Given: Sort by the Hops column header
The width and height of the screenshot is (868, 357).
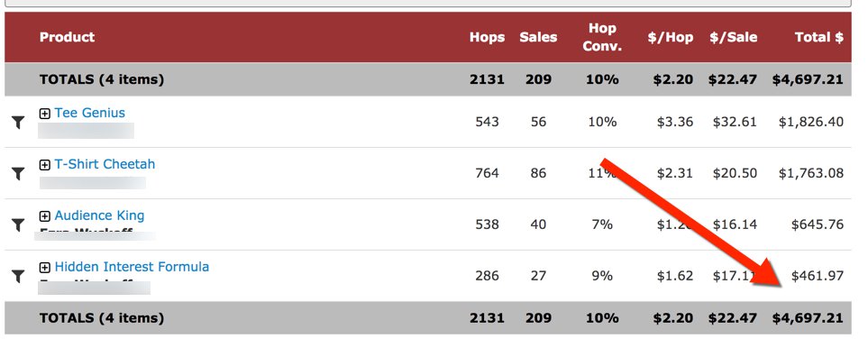Looking at the screenshot, I should [x=487, y=37].
